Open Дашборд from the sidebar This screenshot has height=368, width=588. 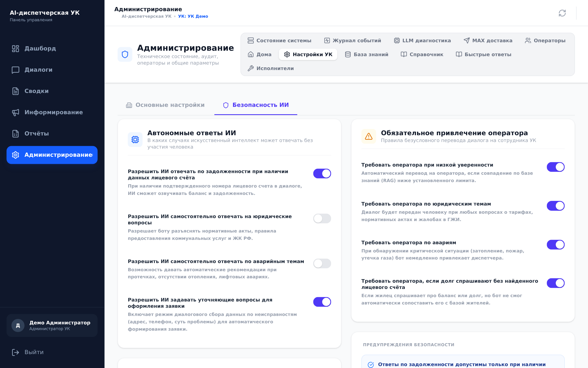(x=52, y=49)
